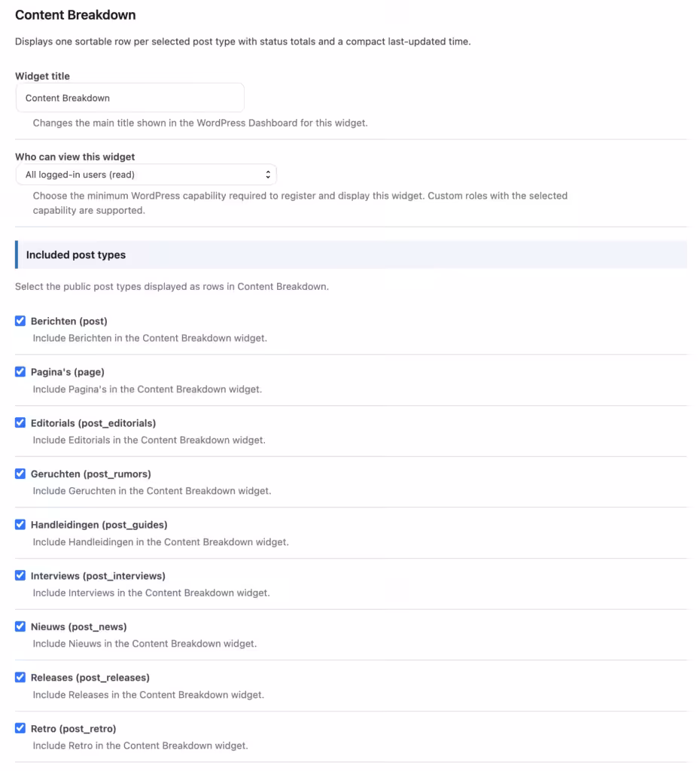Click the Retro (post_retro) label text

coord(73,729)
